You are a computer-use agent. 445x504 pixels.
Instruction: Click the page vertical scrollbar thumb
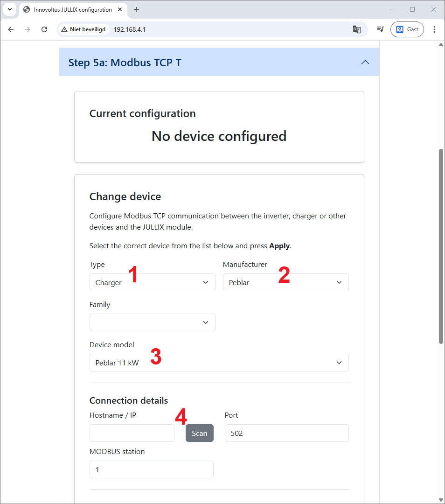coord(441,246)
